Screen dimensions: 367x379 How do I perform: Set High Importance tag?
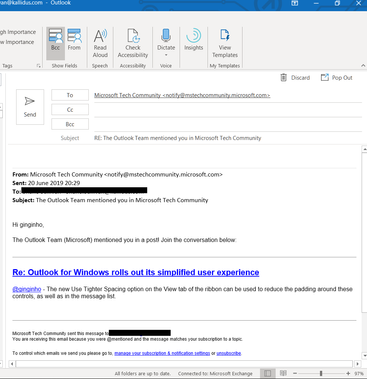pyautogui.click(x=18, y=32)
